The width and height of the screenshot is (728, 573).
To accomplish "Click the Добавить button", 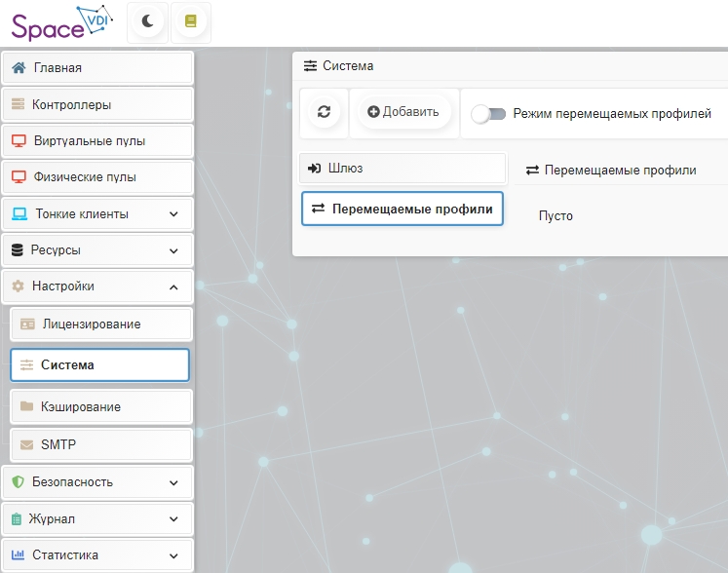I will pos(403,112).
